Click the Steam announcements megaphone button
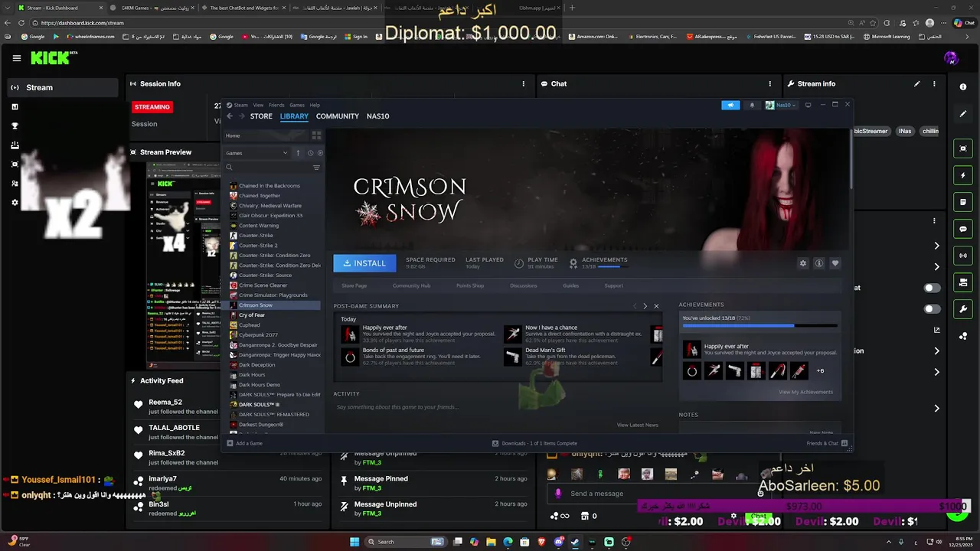The width and height of the screenshot is (980, 551). pyautogui.click(x=730, y=105)
